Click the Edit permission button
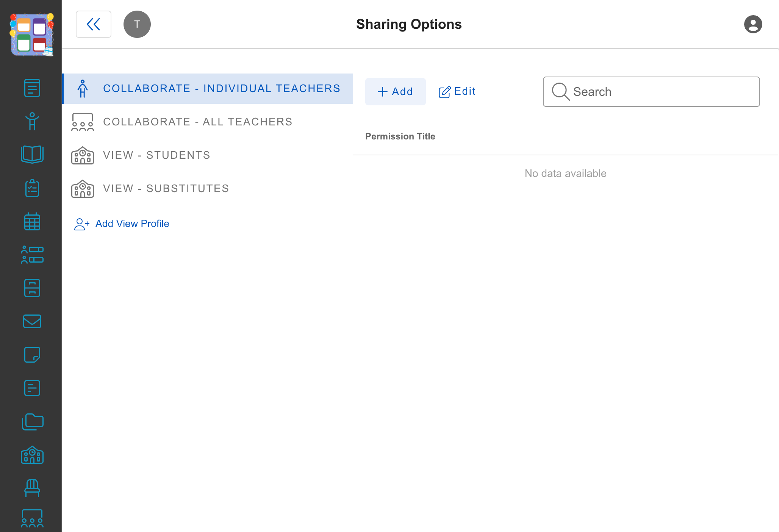 (457, 92)
